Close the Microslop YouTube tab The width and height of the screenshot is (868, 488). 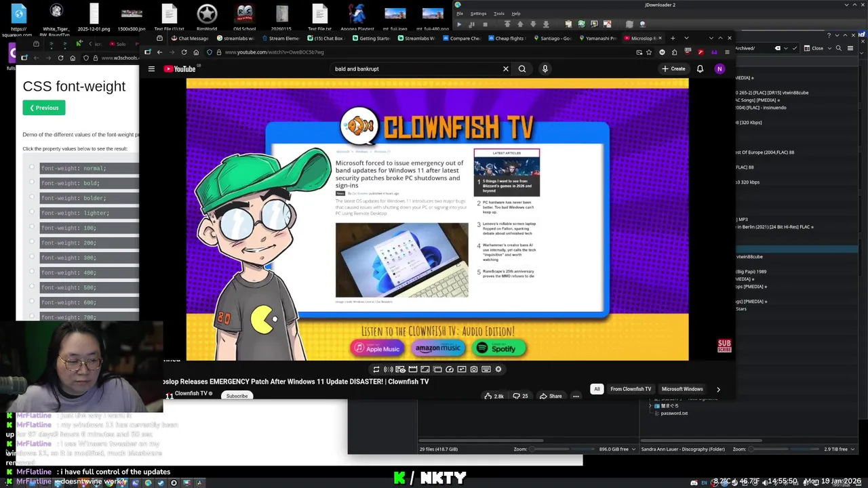660,38
